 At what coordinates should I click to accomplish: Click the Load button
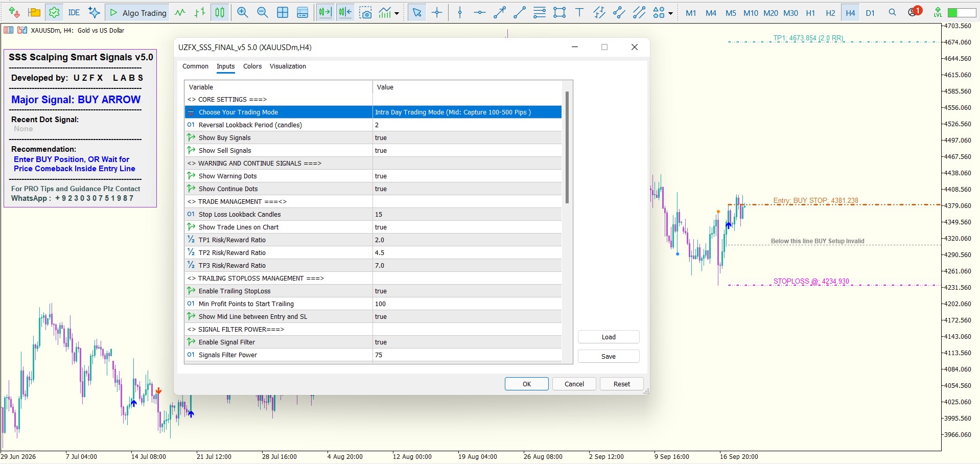(609, 337)
